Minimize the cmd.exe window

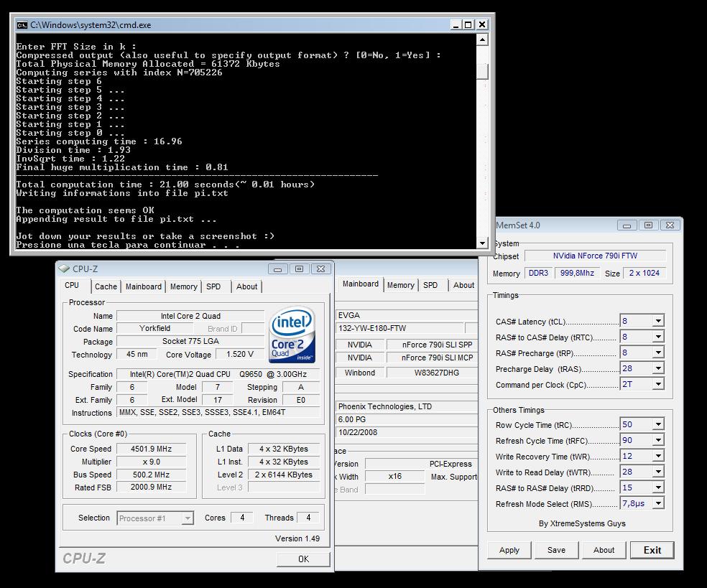click(456, 25)
